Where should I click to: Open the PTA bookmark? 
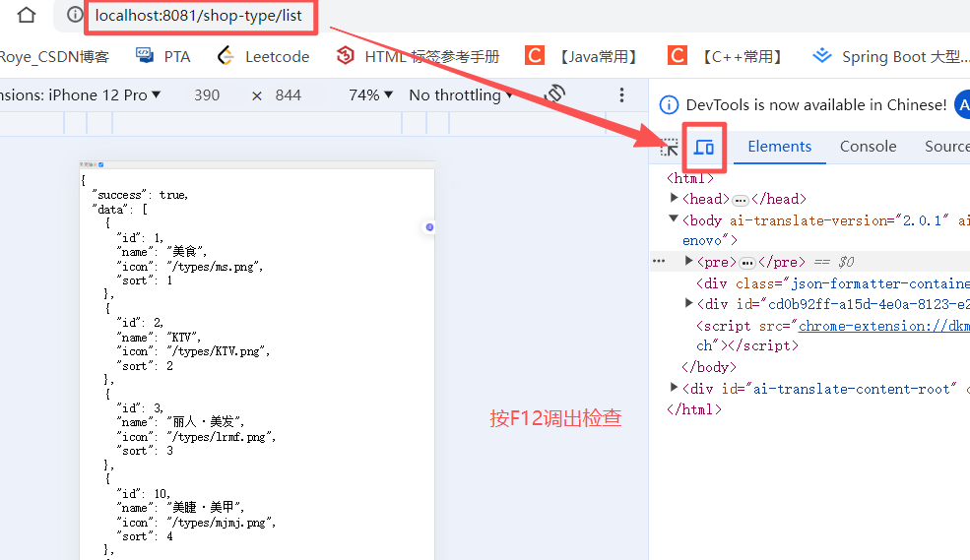coord(163,56)
